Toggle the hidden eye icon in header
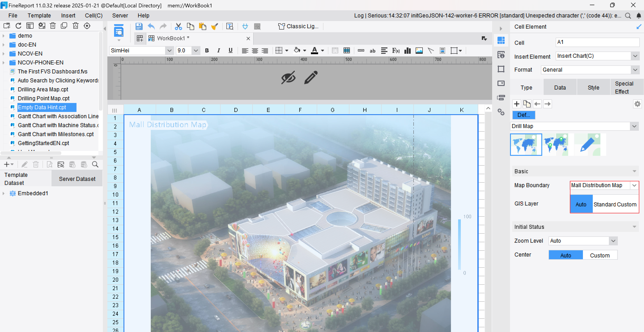 click(288, 77)
